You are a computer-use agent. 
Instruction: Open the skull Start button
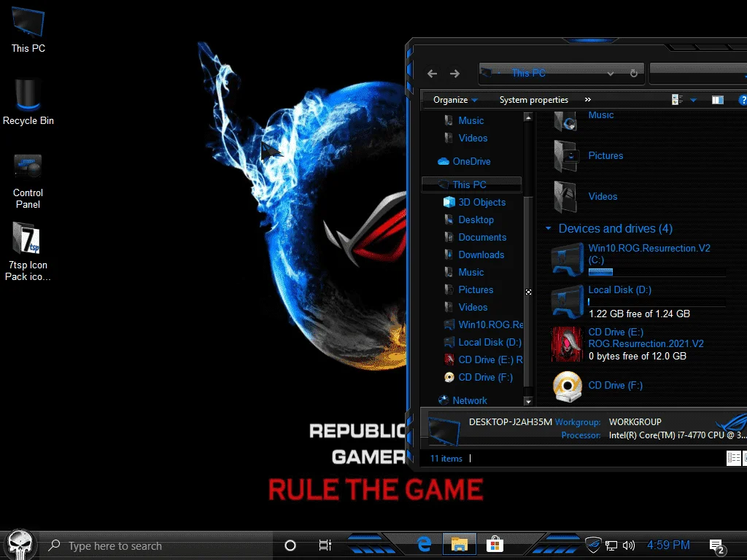[20, 545]
